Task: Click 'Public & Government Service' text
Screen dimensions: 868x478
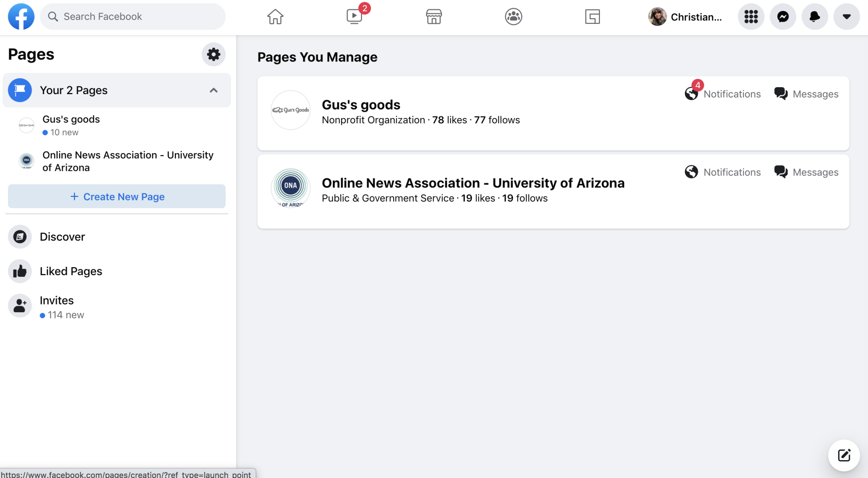Action: point(388,198)
